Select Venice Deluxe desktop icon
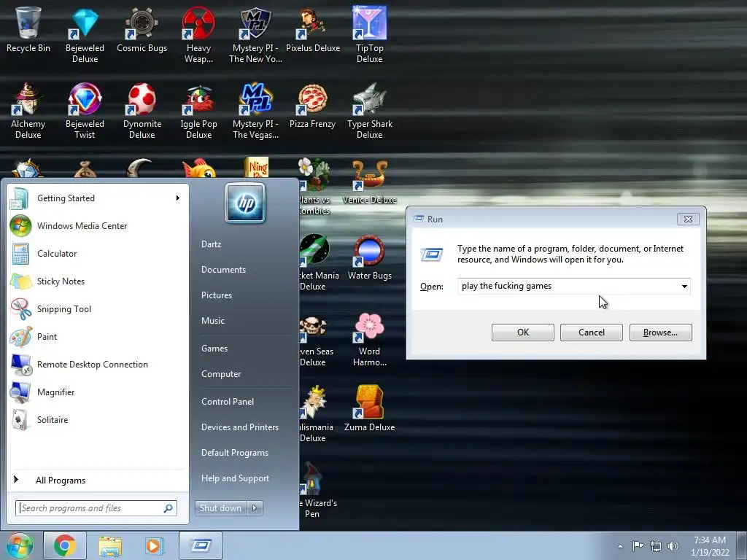Viewport: 747px width, 560px height. 370,182
